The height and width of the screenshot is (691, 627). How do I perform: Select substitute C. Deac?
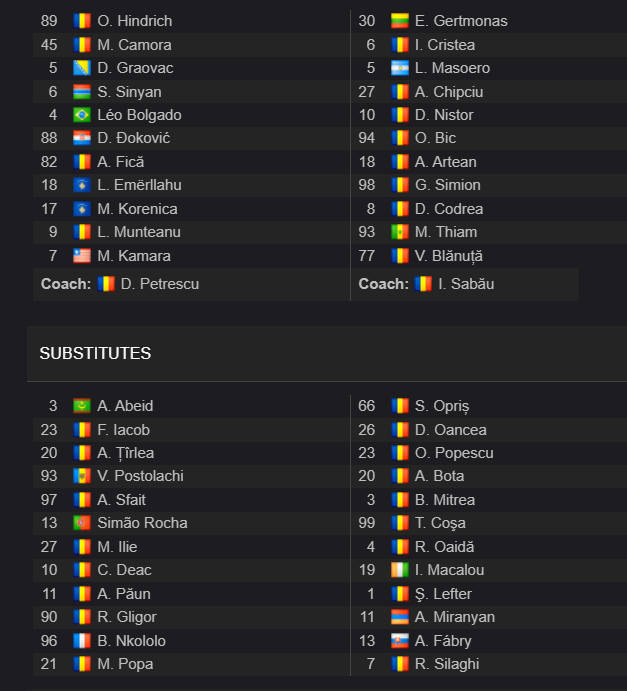pos(124,570)
